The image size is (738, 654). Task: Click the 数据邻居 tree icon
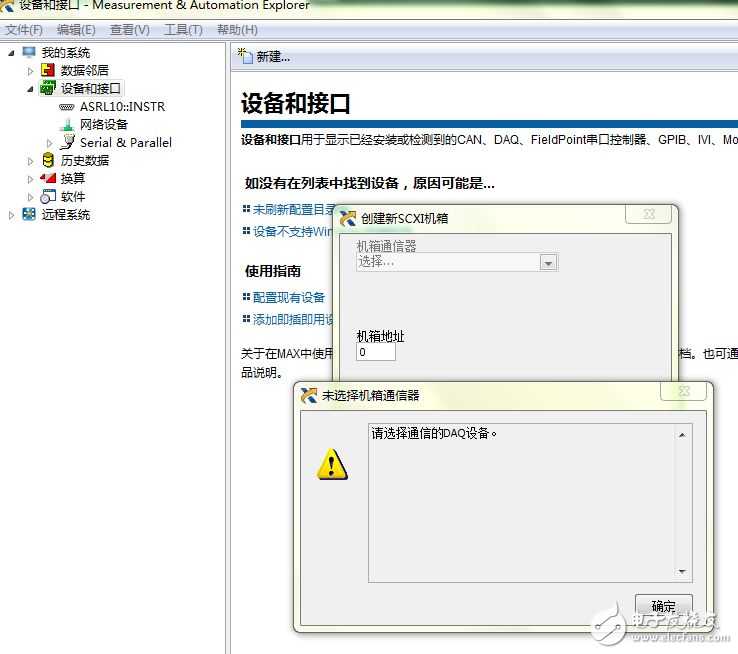pyautogui.click(x=48, y=70)
